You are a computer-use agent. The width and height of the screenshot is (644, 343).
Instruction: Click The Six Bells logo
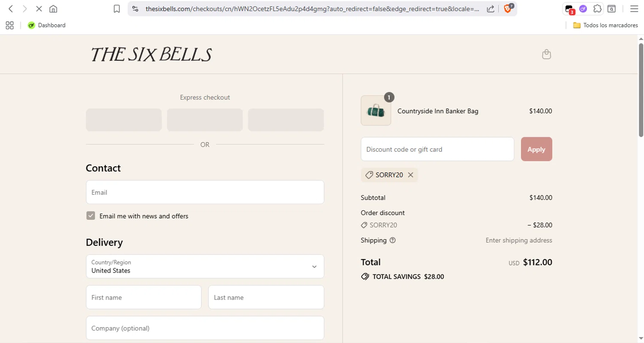(151, 54)
